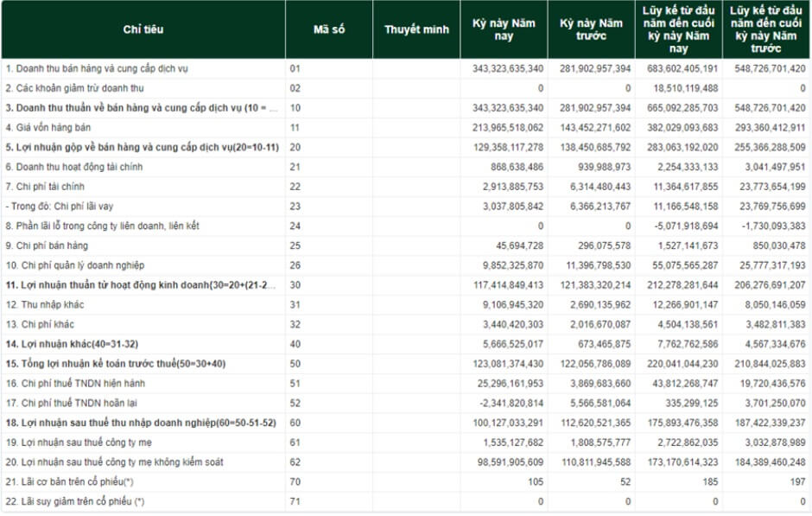Select the '7. Chi phí tài chính' row label
Viewport: 812px width, 516px height.
pos(48,187)
